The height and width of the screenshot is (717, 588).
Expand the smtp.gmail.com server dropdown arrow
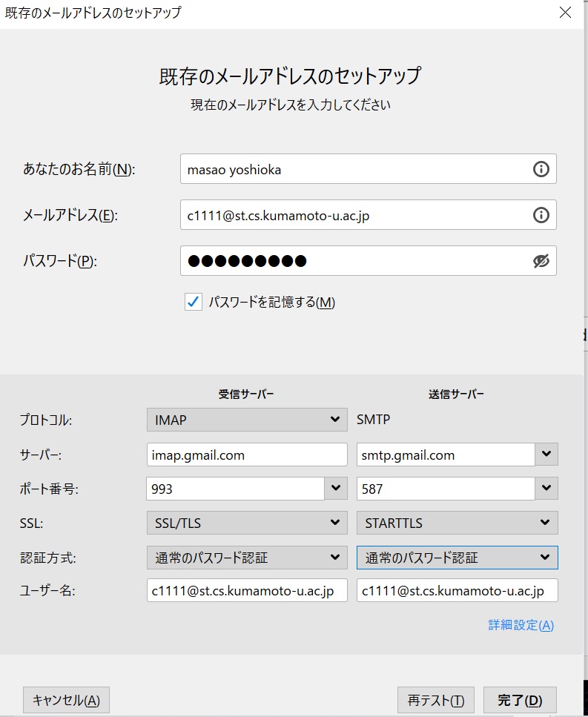click(x=546, y=454)
